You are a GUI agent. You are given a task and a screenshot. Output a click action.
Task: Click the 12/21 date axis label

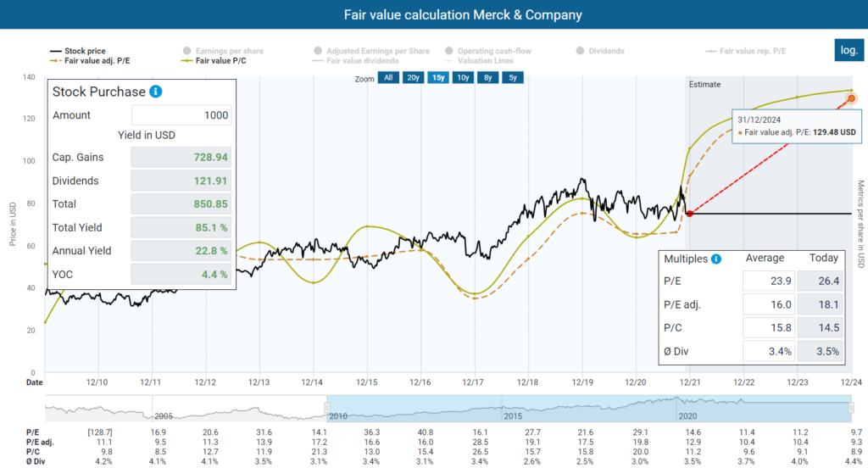[x=690, y=382]
